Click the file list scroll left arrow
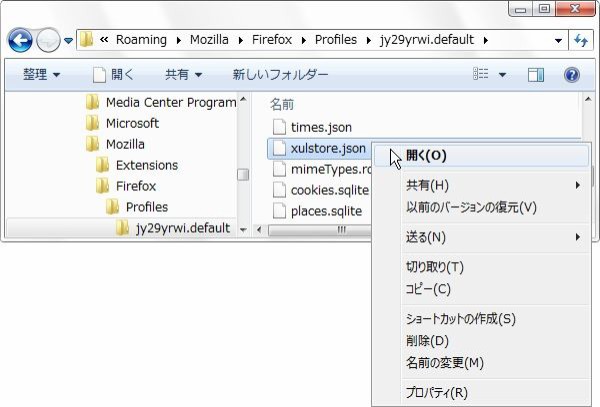Image resolution: width=600 pixels, height=407 pixels. [x=259, y=230]
